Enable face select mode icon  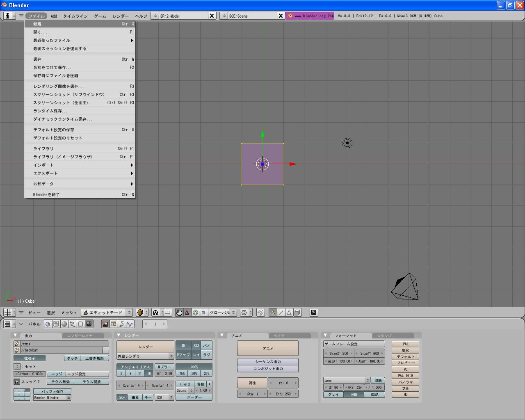pyautogui.click(x=289, y=313)
